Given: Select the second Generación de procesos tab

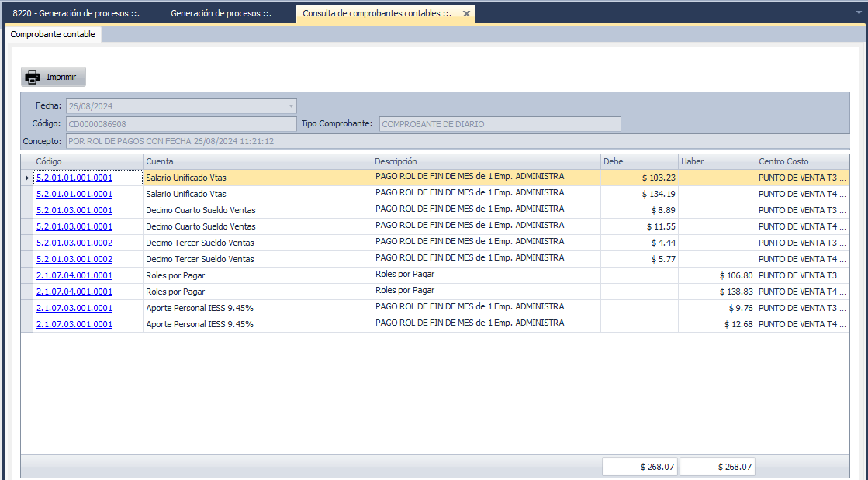Looking at the screenshot, I should pos(220,14).
